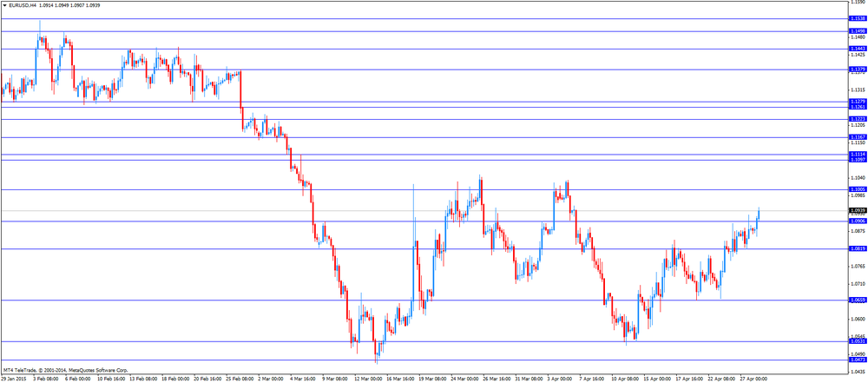Viewport: 868px width, 383px height.
Task: Click the 1.0985 price scale value
Action: [x=858, y=195]
